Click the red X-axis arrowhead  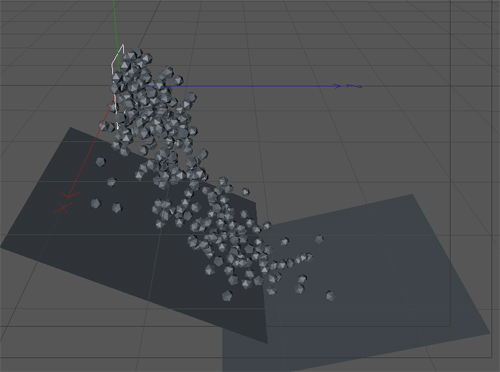(x=70, y=195)
